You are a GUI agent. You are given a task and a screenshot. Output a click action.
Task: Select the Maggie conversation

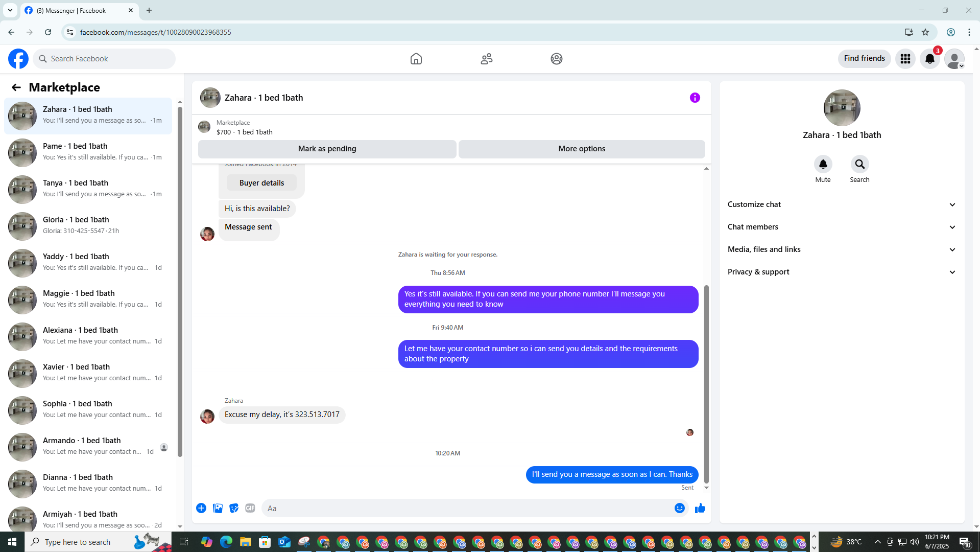tap(88, 299)
